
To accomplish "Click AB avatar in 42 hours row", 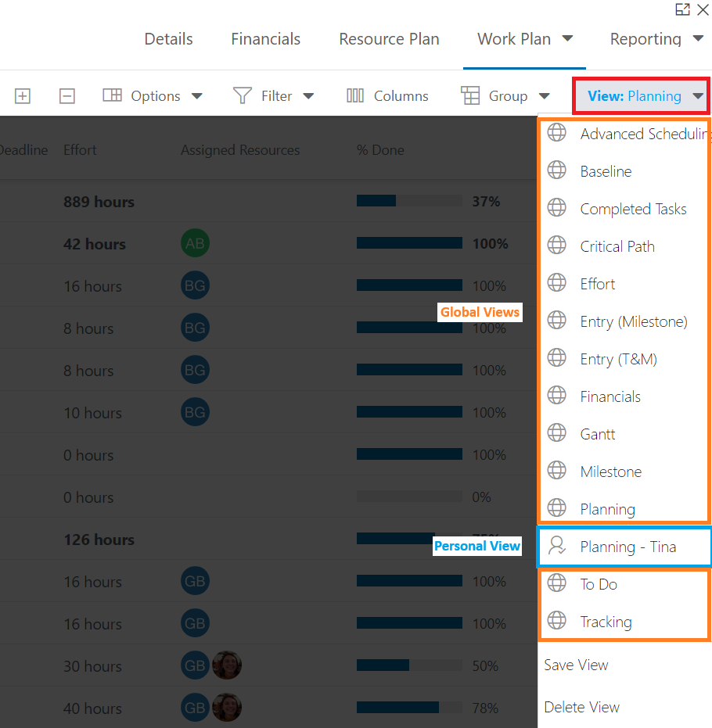I will (195, 243).
